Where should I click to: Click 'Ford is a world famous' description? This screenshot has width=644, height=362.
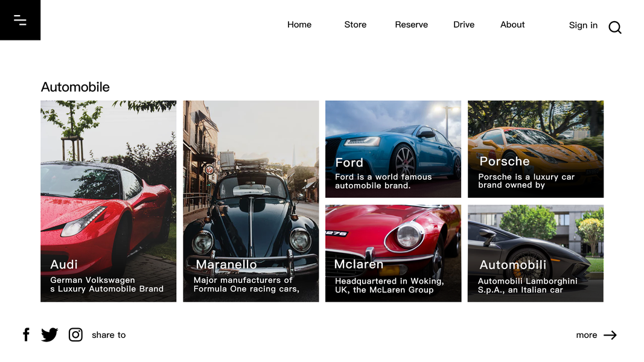[383, 181]
